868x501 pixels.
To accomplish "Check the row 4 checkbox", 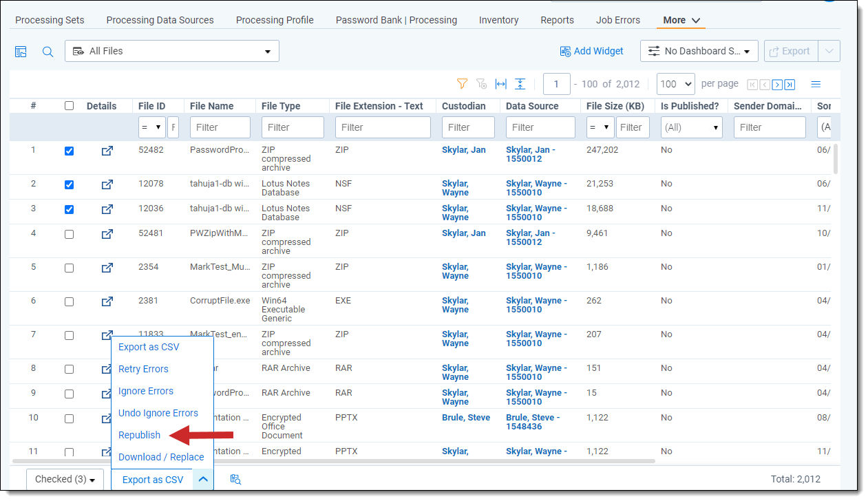I will coord(69,234).
